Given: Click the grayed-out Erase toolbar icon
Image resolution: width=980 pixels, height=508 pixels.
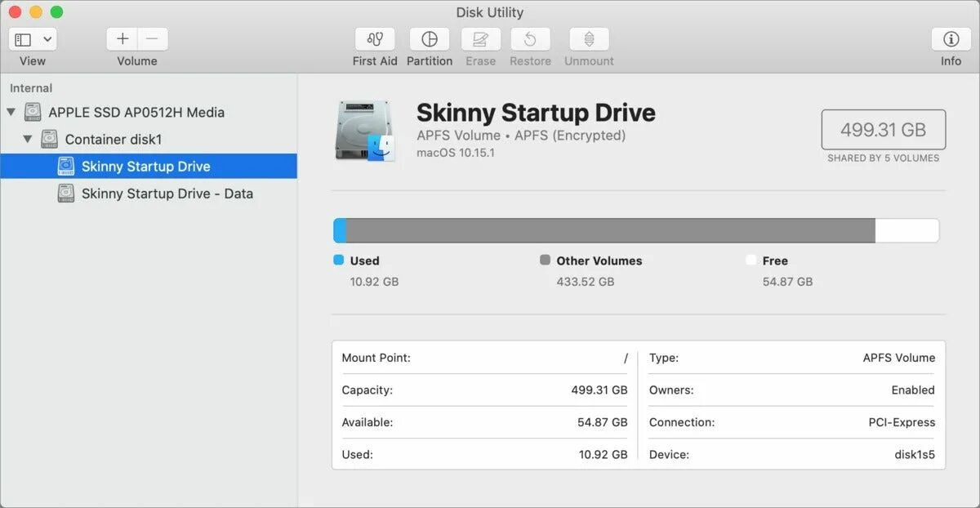Looking at the screenshot, I should tap(481, 39).
